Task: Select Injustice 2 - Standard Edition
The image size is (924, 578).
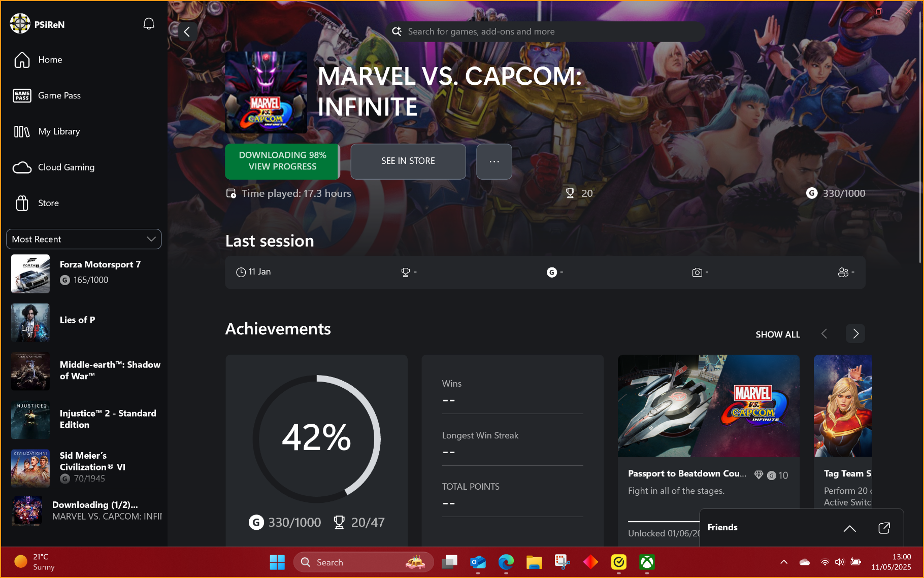Action: (x=84, y=420)
